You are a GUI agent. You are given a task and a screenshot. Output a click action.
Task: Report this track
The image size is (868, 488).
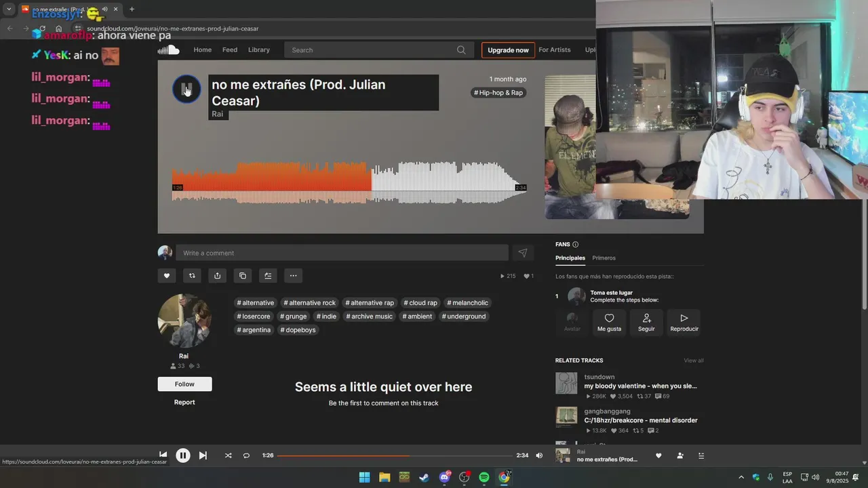click(x=184, y=402)
